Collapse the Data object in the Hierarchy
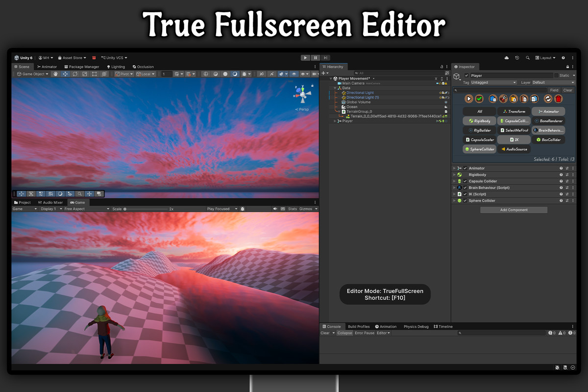The height and width of the screenshot is (392, 588). [335, 88]
